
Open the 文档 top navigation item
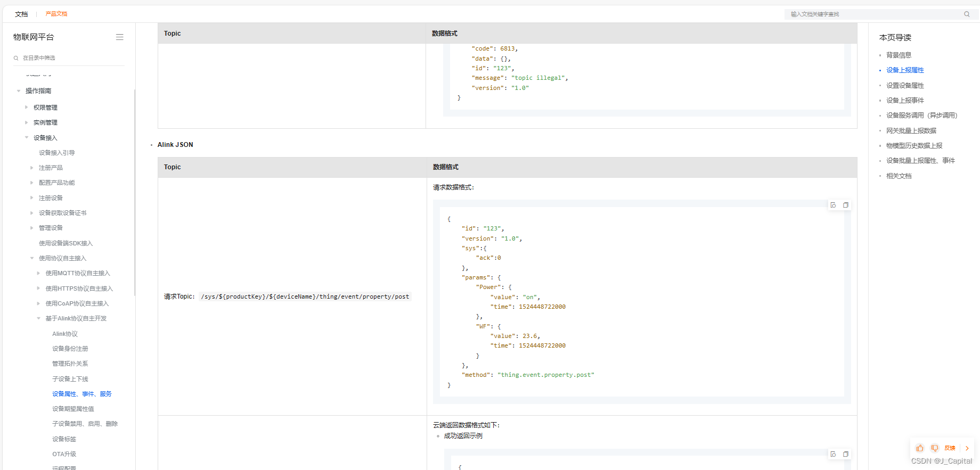pos(21,14)
